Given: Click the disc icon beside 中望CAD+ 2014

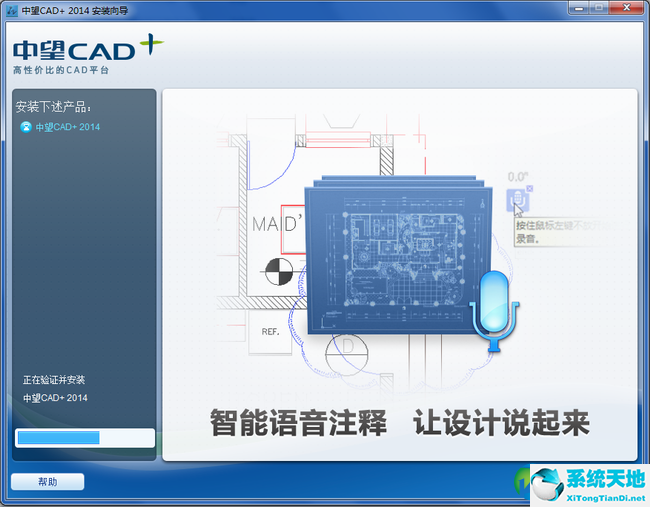Looking at the screenshot, I should (26, 127).
